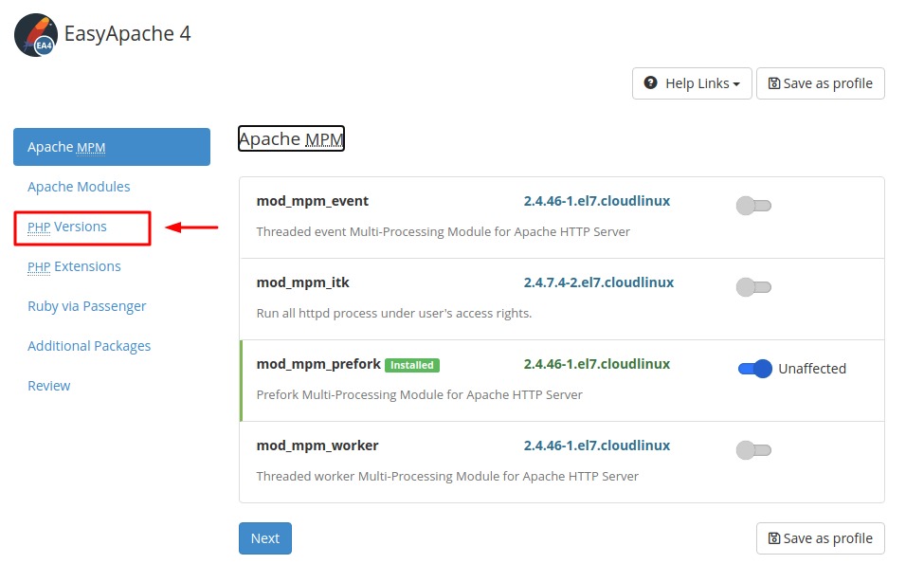Click the mod_mpm_event package name
This screenshot has height=582, width=924.
click(x=313, y=201)
